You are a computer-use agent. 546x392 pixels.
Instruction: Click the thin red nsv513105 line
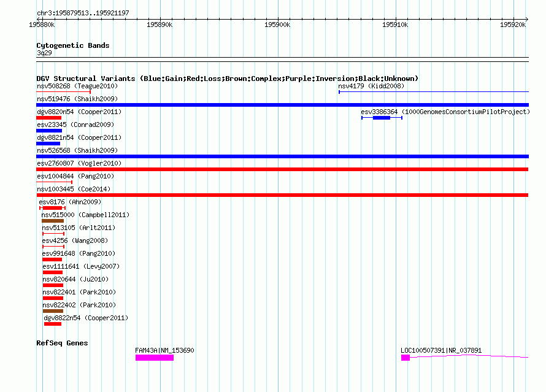[53, 234]
